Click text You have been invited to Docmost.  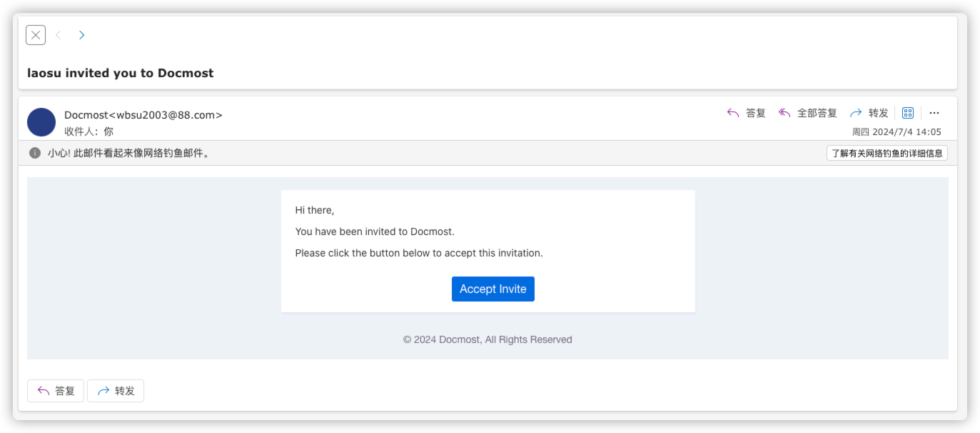[375, 232]
